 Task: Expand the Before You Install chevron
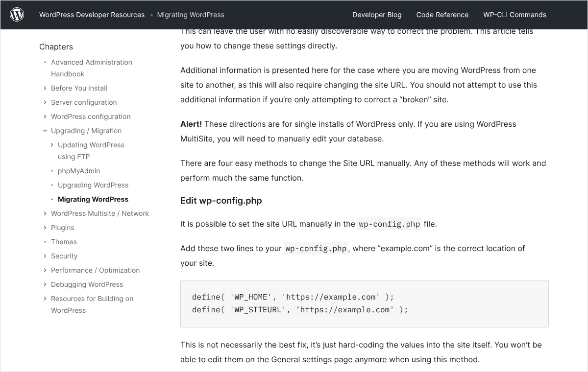45,88
